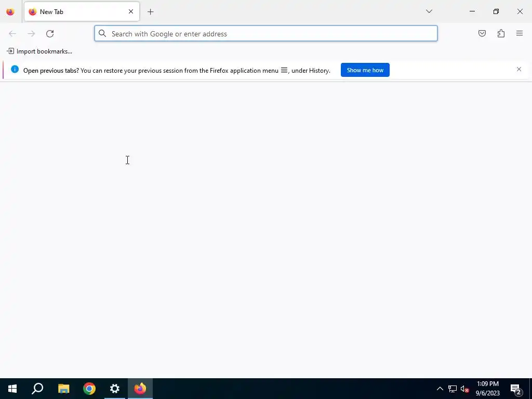This screenshot has width=532, height=399.
Task: Go back one page
Action: point(12,34)
